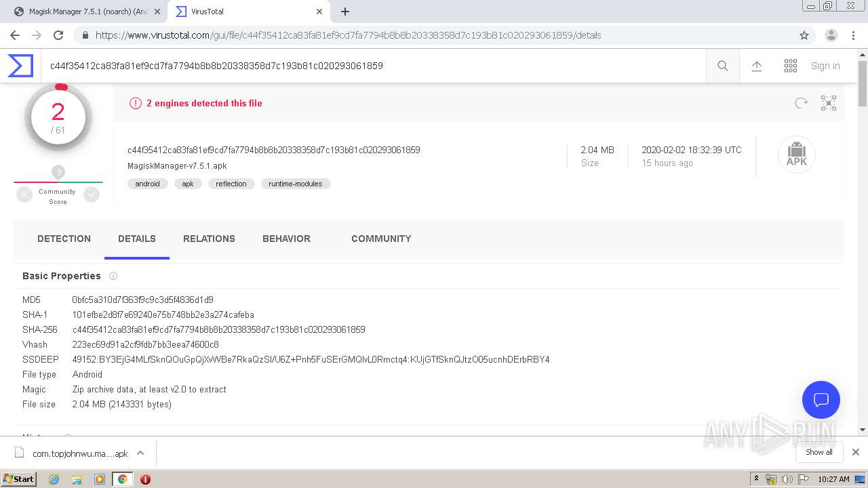Click the android tag
The width and height of the screenshot is (868, 488).
147,184
